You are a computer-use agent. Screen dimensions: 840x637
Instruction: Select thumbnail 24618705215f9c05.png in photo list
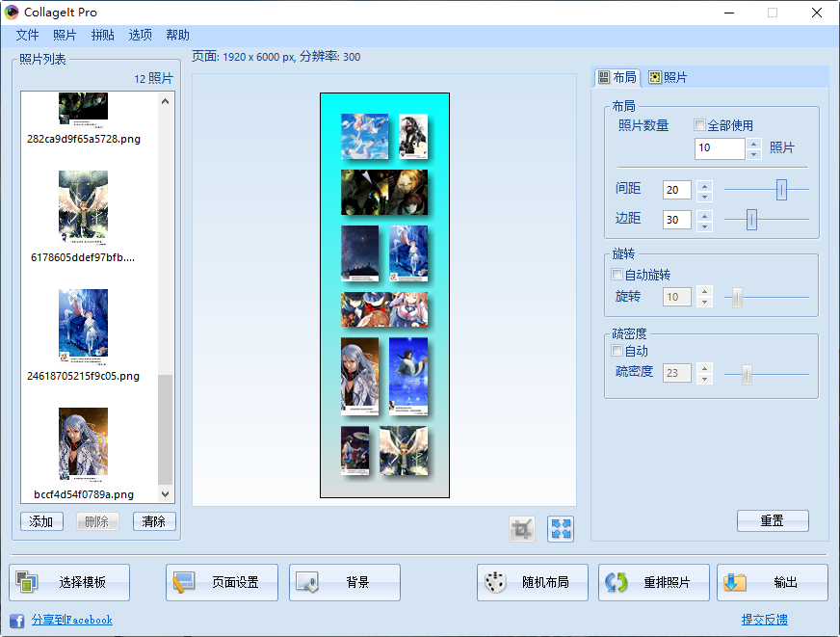(83, 327)
